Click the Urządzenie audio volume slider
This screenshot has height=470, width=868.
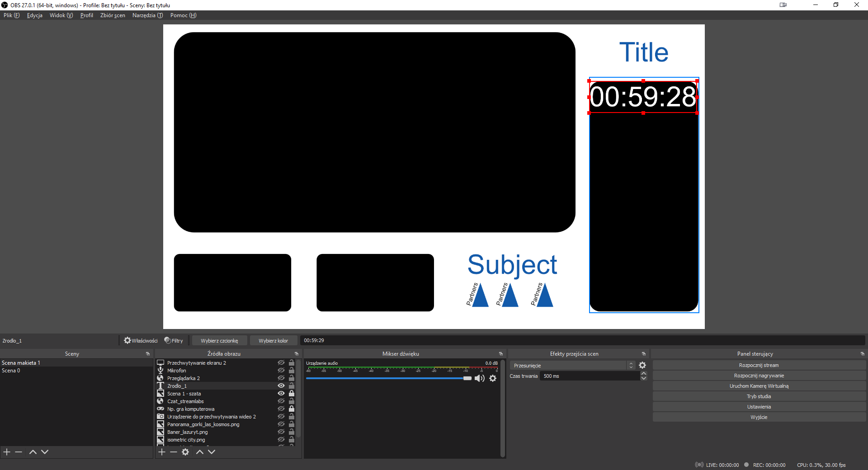[389, 378]
